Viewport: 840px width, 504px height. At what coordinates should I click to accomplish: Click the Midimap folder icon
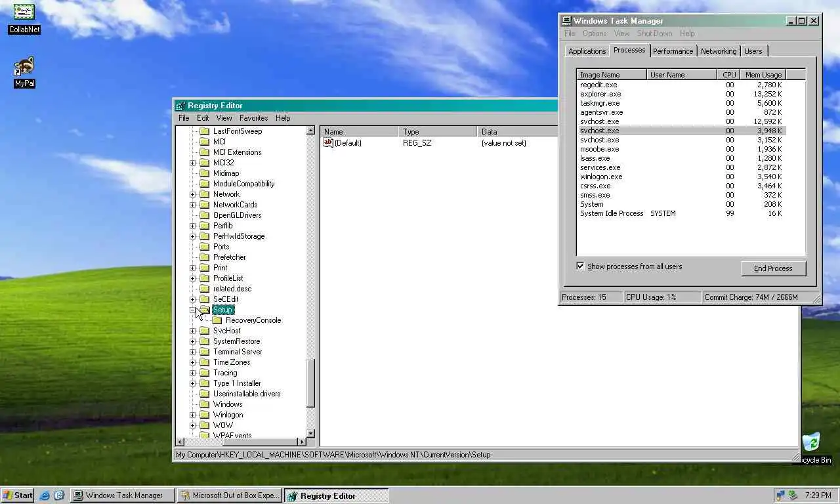[x=205, y=173]
